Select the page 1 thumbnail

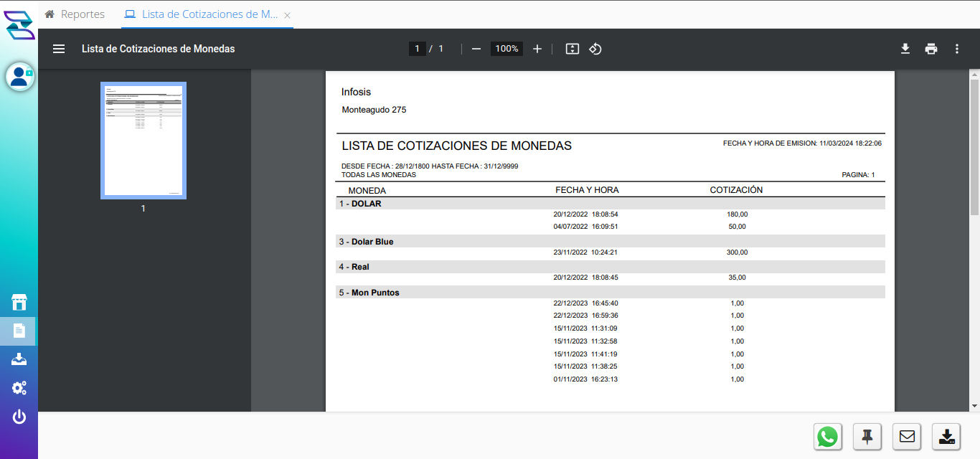tap(143, 141)
